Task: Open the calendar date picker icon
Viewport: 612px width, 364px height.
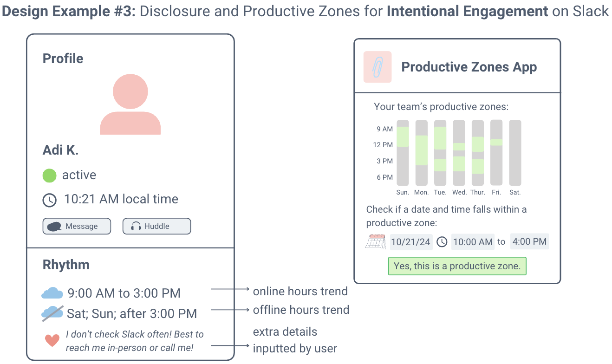Action: tap(376, 242)
